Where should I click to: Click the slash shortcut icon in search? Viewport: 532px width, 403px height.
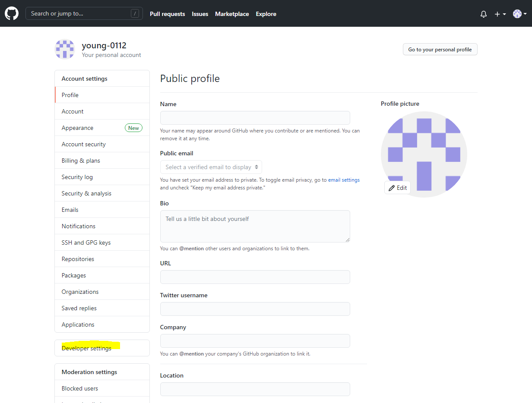point(135,14)
